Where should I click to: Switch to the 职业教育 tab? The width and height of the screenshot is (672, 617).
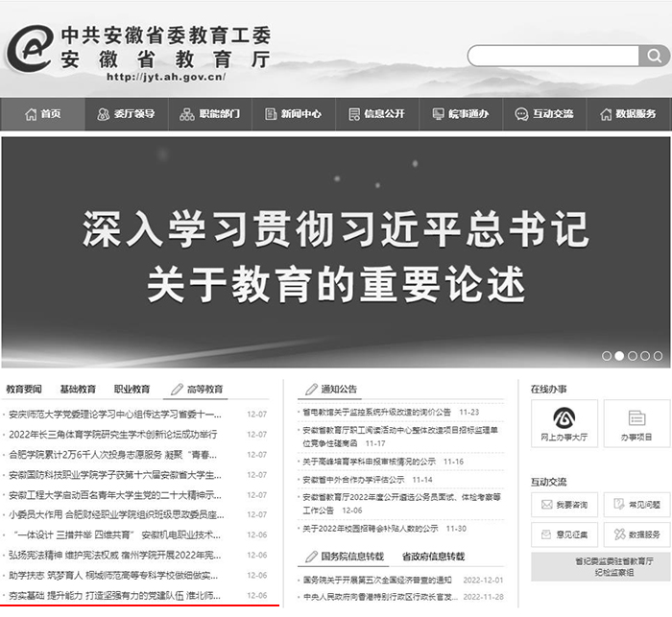pyautogui.click(x=132, y=390)
